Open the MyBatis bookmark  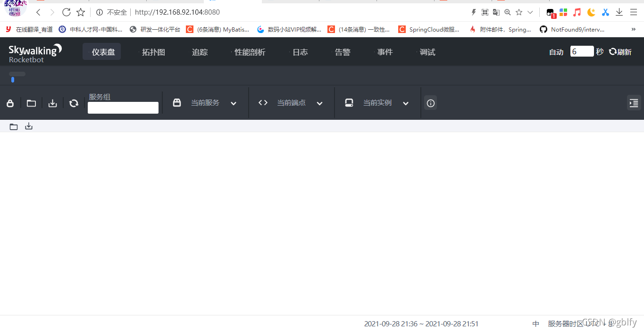(217, 29)
